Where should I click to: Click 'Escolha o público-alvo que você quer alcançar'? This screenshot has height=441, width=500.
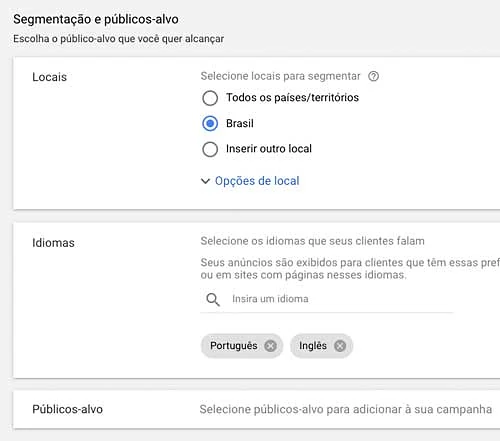(118, 39)
